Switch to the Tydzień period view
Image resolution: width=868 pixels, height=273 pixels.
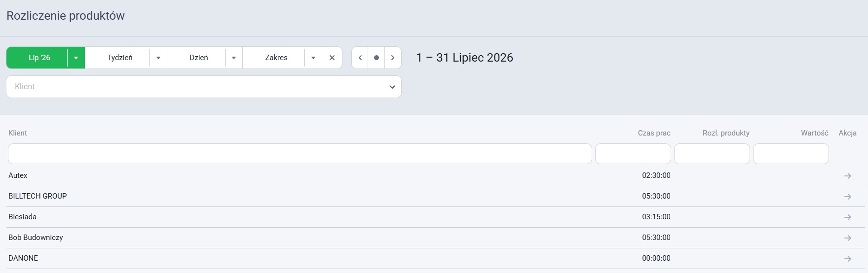[x=120, y=58]
